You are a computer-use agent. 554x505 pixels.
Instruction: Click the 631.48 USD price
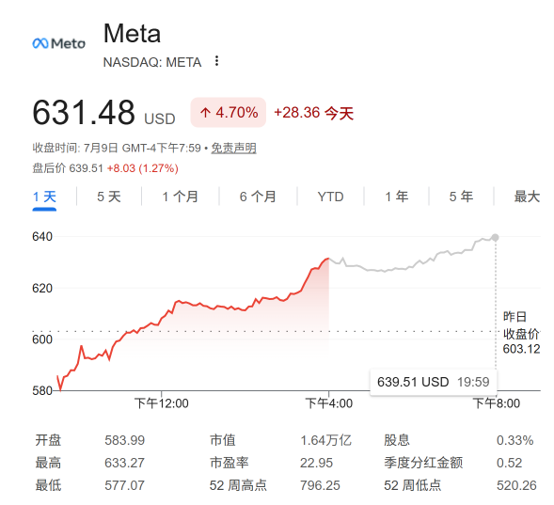[x=104, y=113]
